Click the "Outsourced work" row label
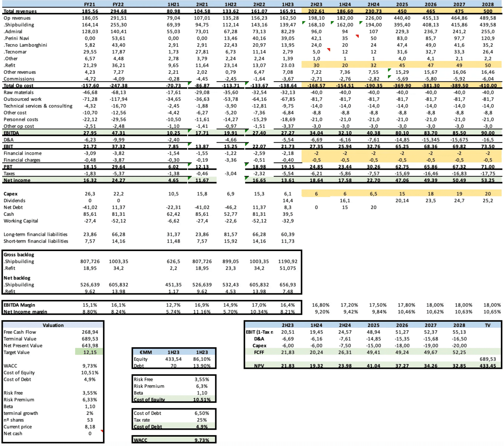The width and height of the screenshot is (504, 446). 23,99
